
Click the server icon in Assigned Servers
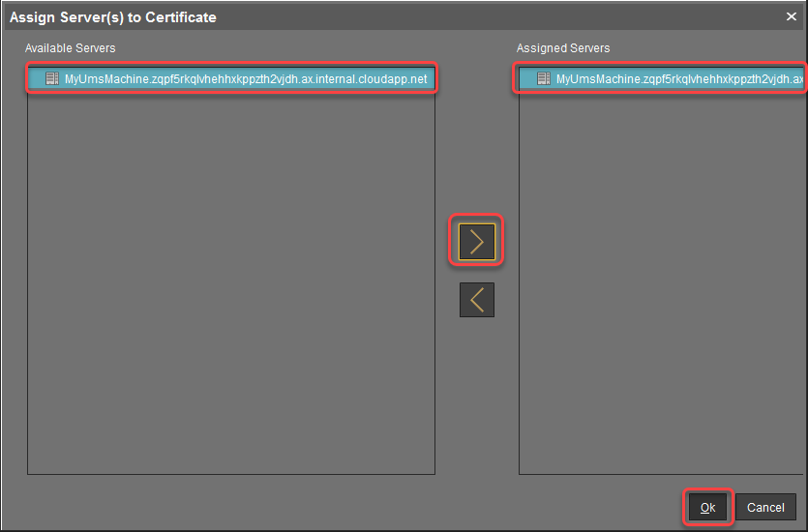[x=544, y=79]
